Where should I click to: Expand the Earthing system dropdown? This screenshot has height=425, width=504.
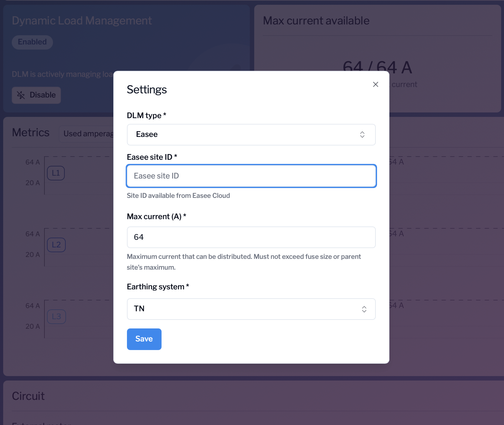pyautogui.click(x=251, y=309)
